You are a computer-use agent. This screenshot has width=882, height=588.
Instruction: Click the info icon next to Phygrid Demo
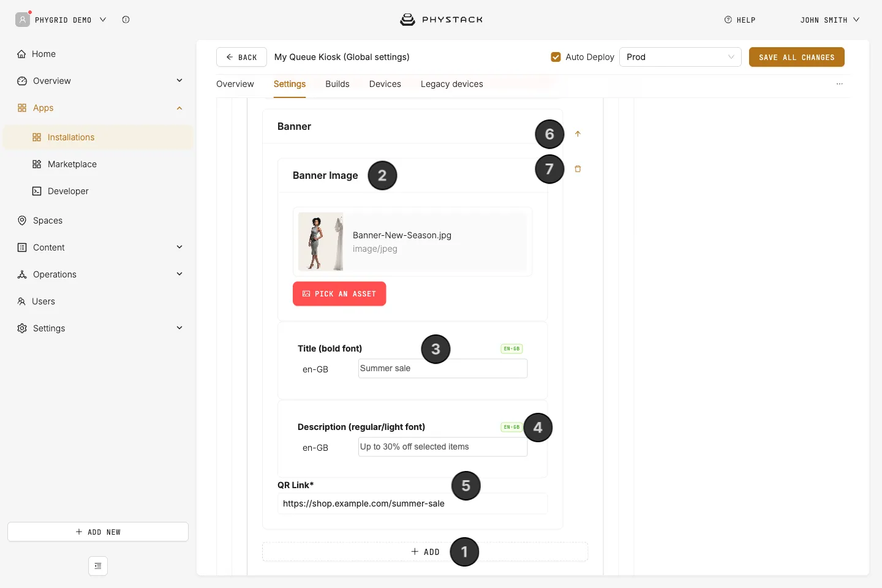126,20
